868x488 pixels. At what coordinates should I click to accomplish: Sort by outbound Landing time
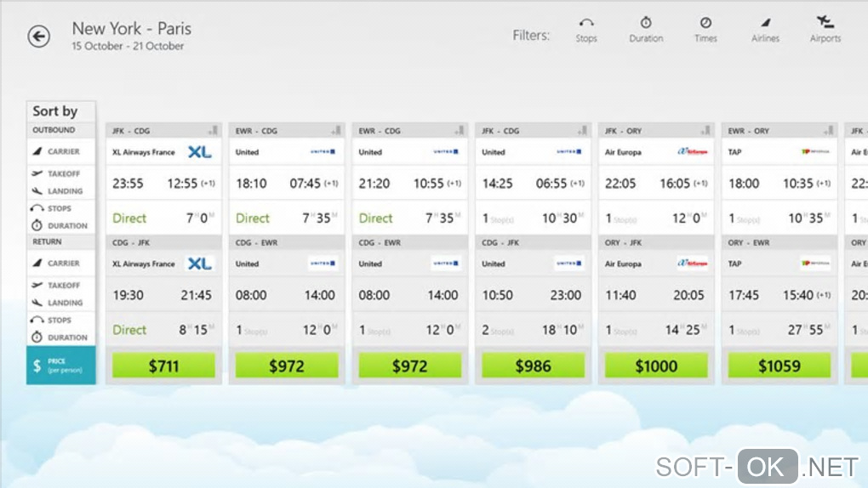pos(61,191)
